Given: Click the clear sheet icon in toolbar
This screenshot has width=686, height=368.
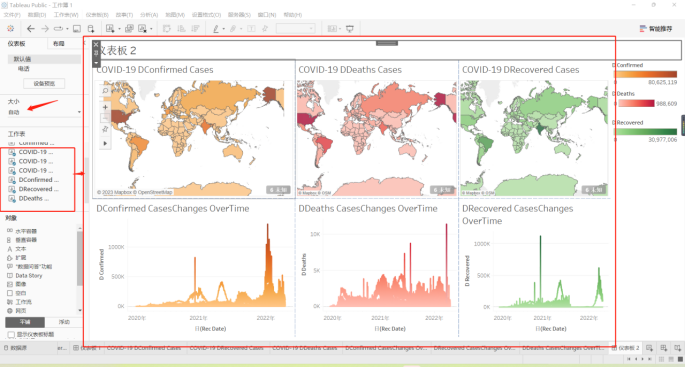Looking at the screenshot, I should pos(142,28).
